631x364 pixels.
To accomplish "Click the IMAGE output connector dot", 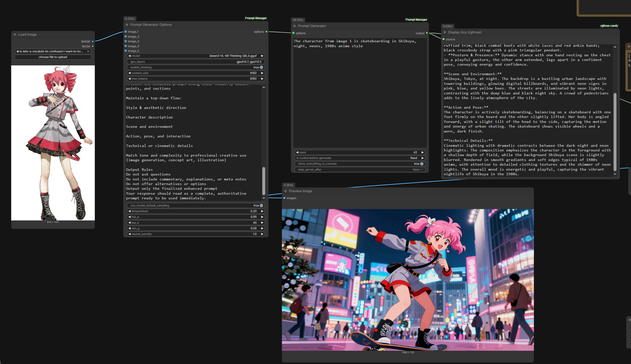I will 92,42.
